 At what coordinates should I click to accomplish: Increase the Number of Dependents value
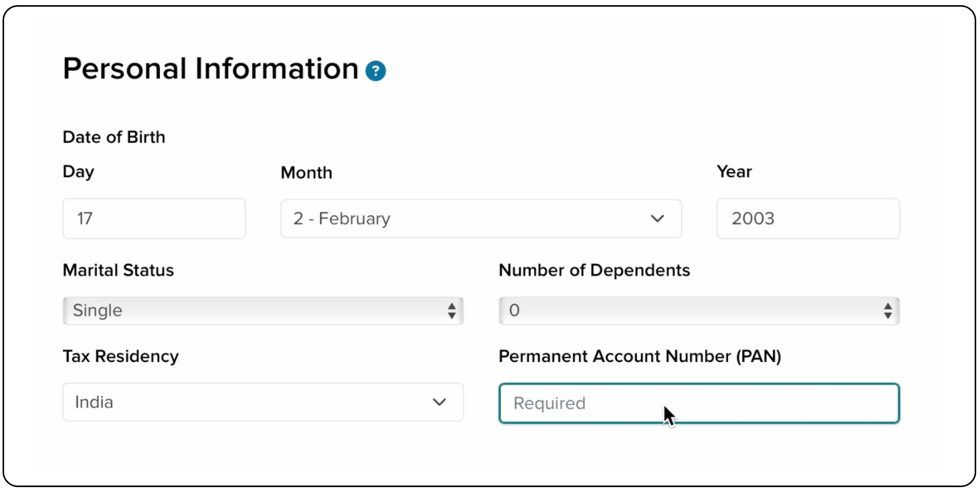point(888,306)
